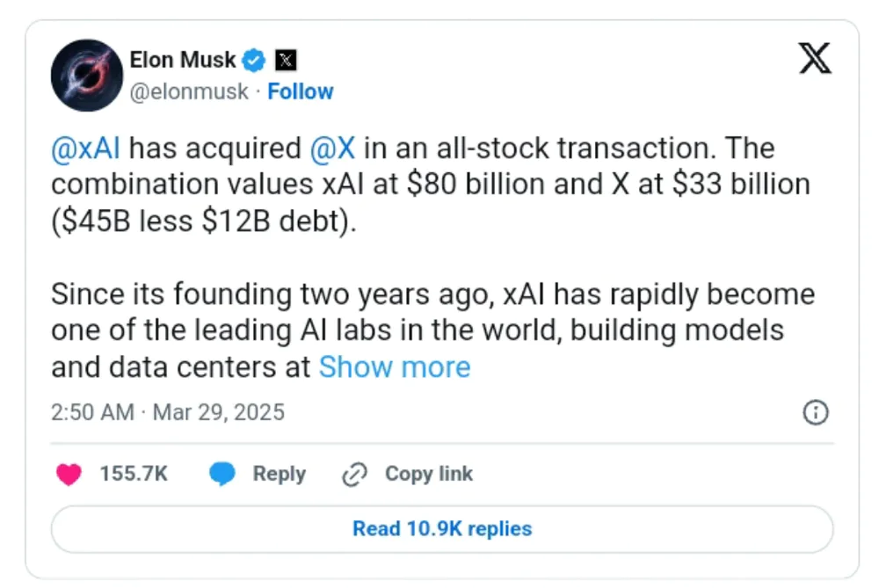
Task: Open the info circle icon beside the timestamp
Action: point(816,412)
